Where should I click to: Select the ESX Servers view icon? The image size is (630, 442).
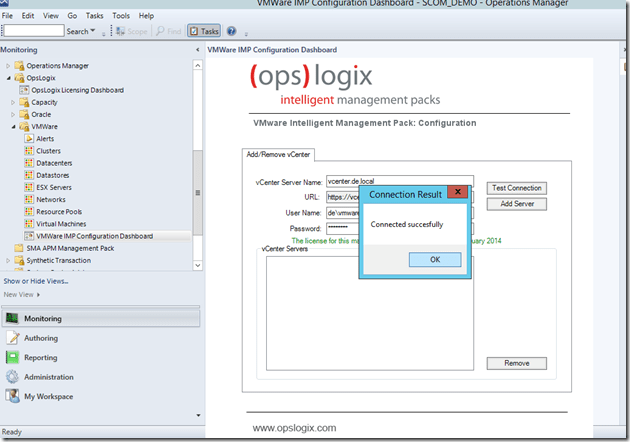[x=28, y=187]
